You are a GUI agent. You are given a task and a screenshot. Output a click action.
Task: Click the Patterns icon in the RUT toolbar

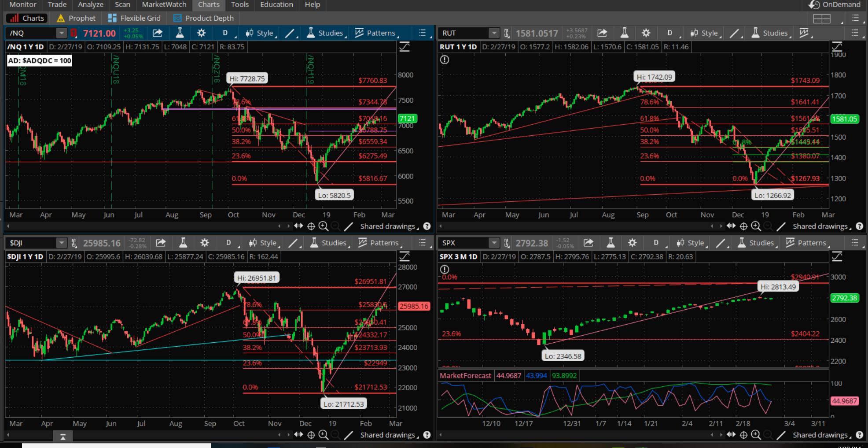805,33
